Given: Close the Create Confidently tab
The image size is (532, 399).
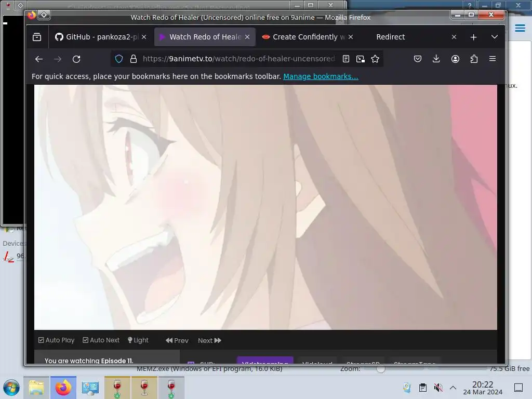Looking at the screenshot, I should (x=351, y=37).
